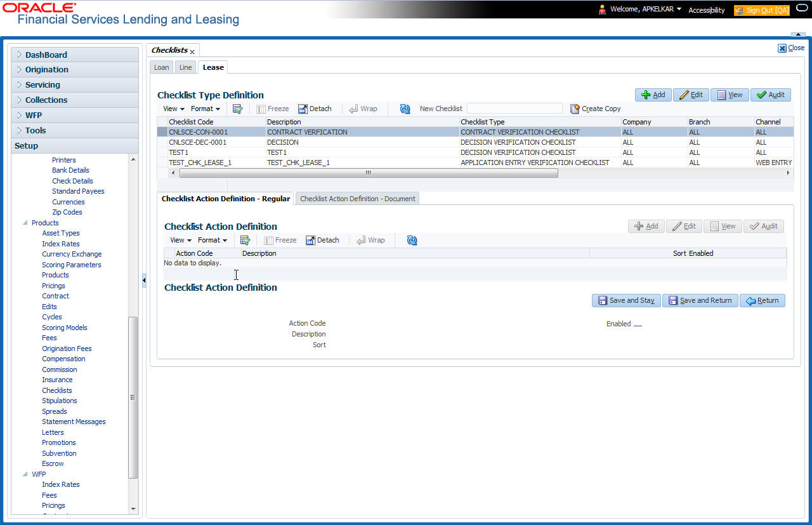Detach the Checklist Type Definition table
The height and width of the screenshot is (525, 812).
click(x=315, y=109)
